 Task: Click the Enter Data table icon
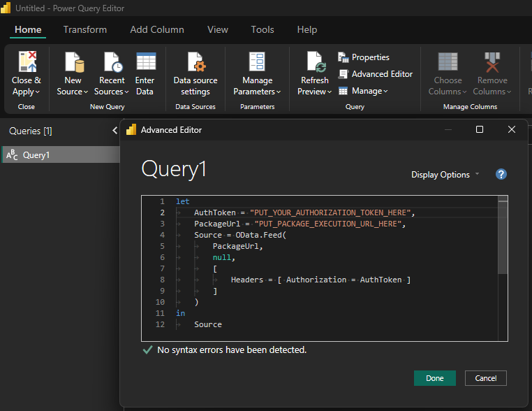tap(145, 62)
